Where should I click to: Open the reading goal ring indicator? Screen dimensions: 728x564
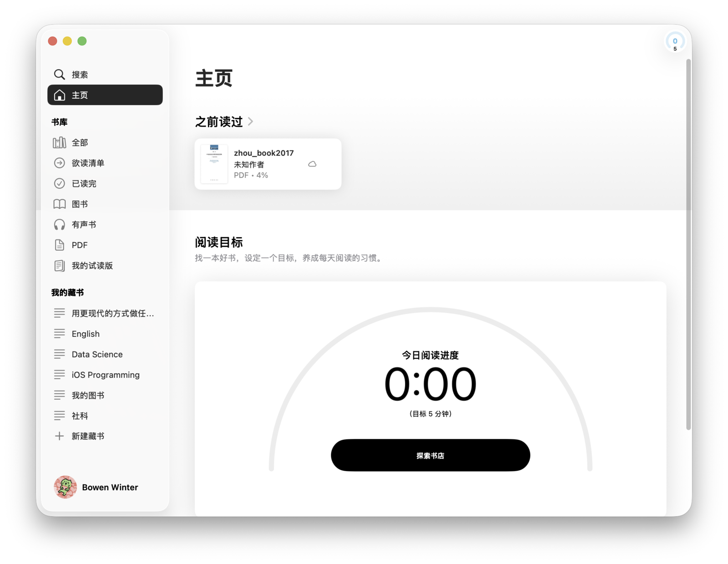pos(675,43)
